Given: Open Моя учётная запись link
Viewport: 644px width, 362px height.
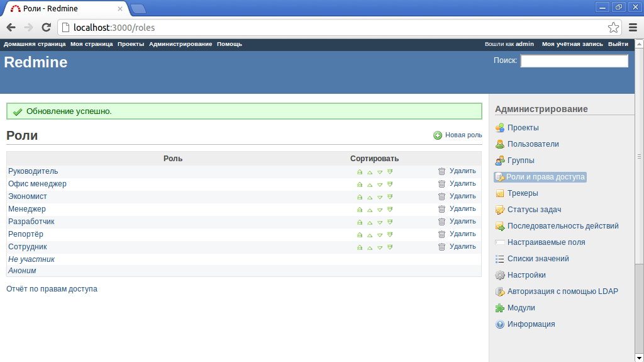Looking at the screenshot, I should [572, 44].
